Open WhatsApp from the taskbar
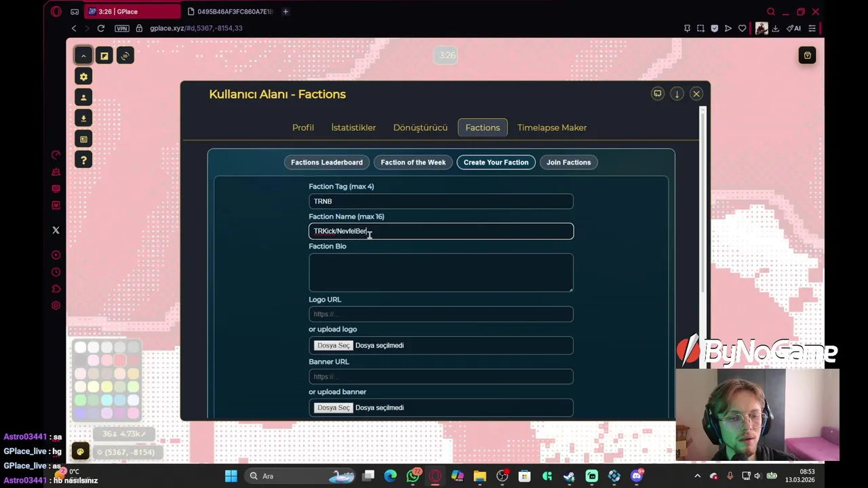The height and width of the screenshot is (488, 868). pyautogui.click(x=413, y=476)
